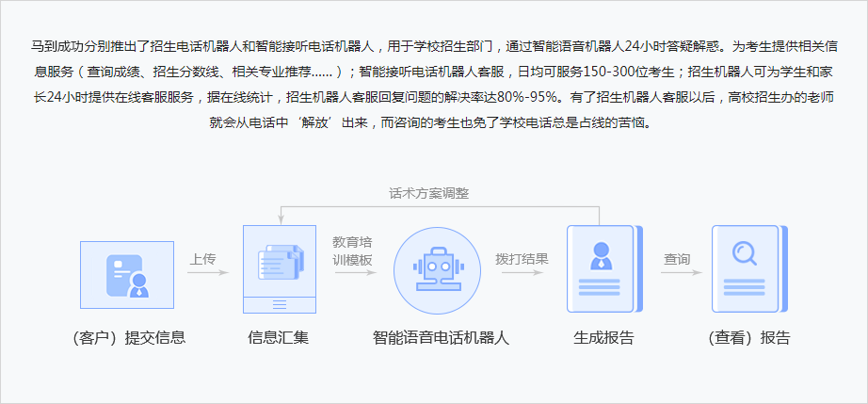
Task: Click the arrow beneath the 上传 label
Action: (207, 273)
